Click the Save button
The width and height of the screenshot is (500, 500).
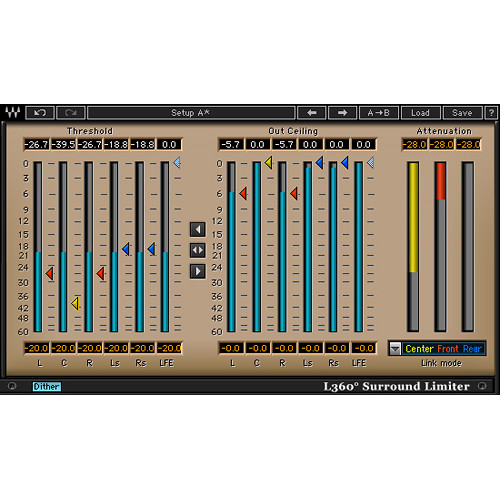(x=462, y=113)
